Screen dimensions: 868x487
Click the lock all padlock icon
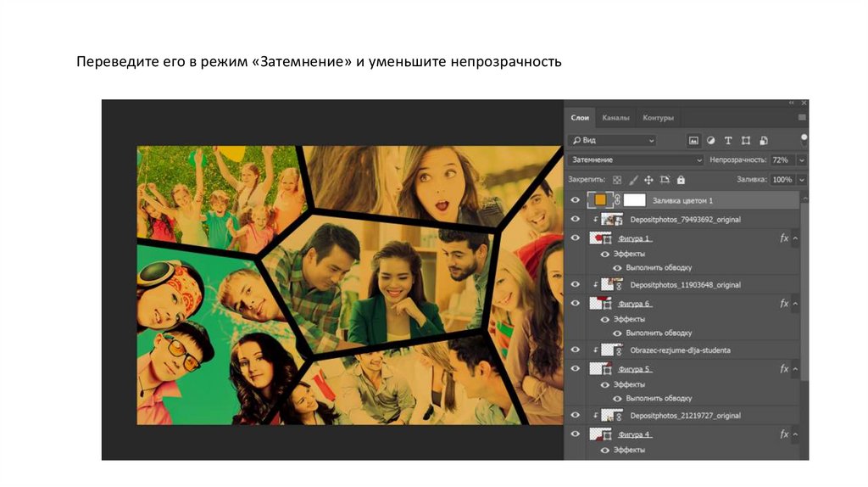coord(681,180)
